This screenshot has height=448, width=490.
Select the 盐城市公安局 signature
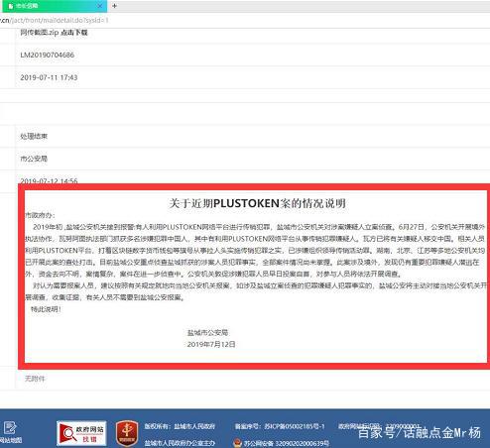coord(207,332)
